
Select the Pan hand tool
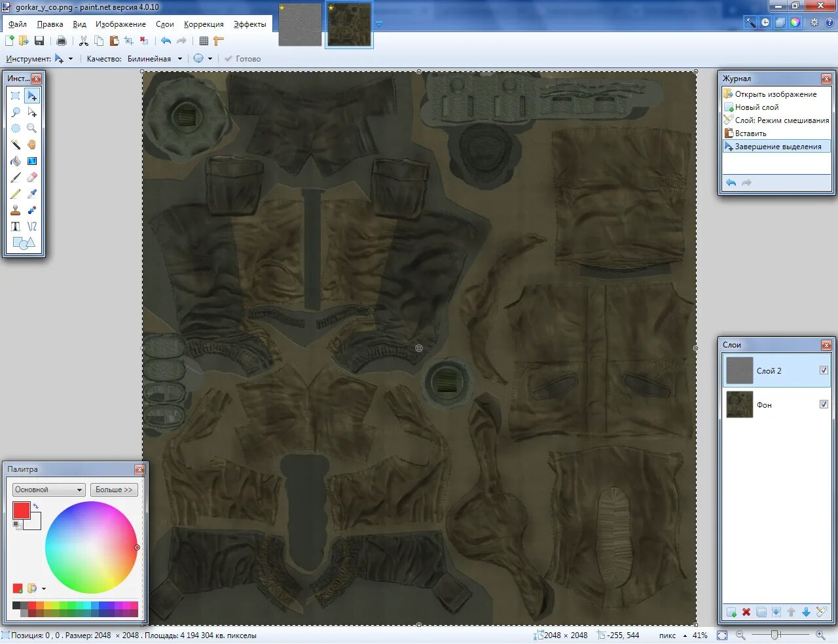tap(32, 145)
